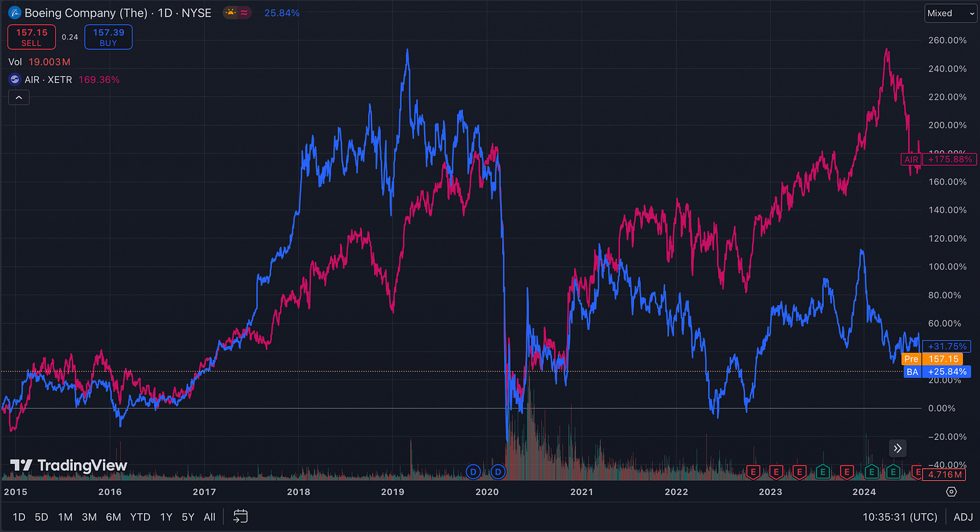Open chart settings hexagon icon
Screen dimensions: 980x532
(x=951, y=492)
